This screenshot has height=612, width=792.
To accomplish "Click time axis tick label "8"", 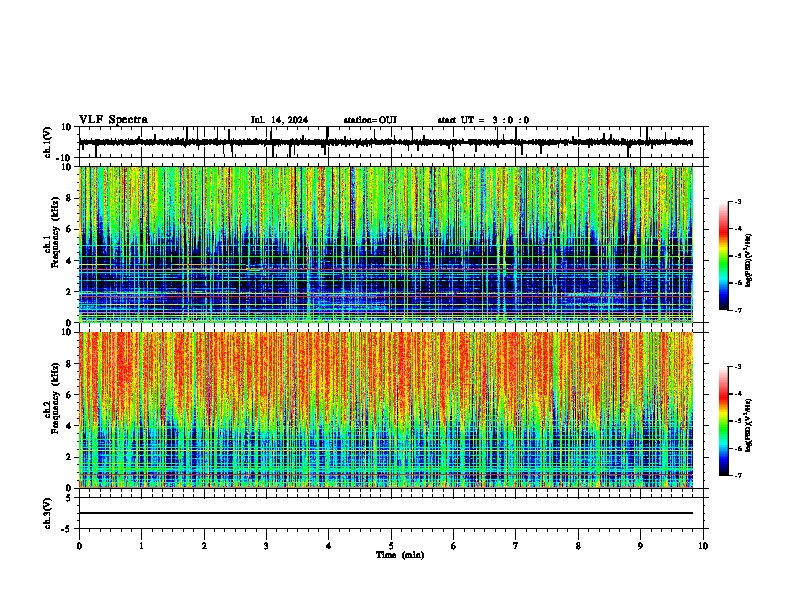I will tap(578, 546).
